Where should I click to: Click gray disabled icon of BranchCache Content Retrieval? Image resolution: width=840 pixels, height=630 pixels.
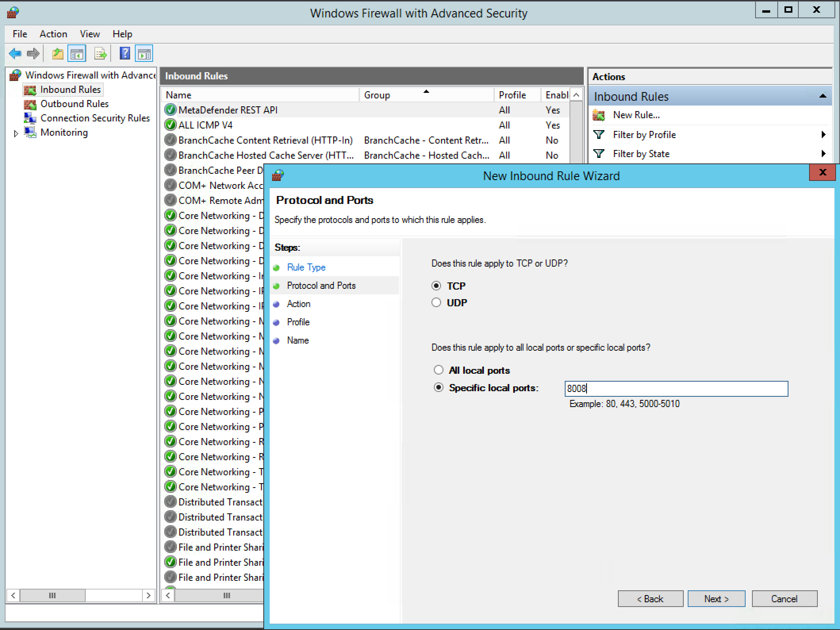(171, 140)
